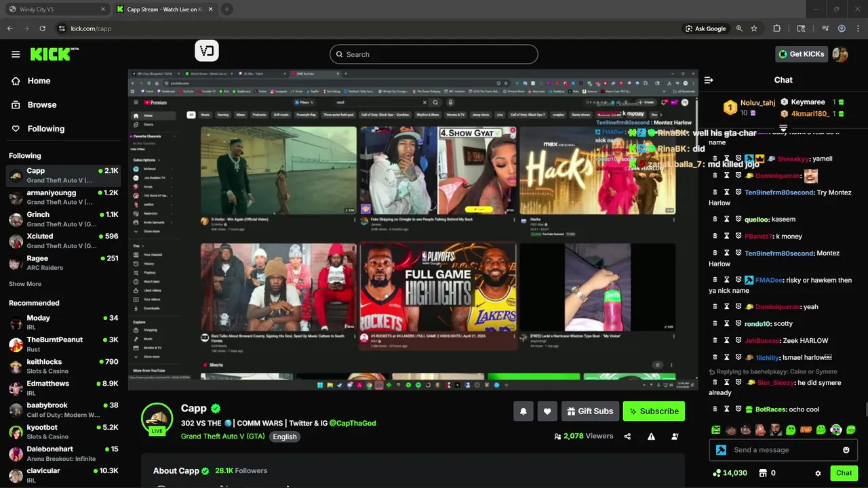868x488 pixels.
Task: Click the notification bell for Capp
Action: click(x=523, y=411)
